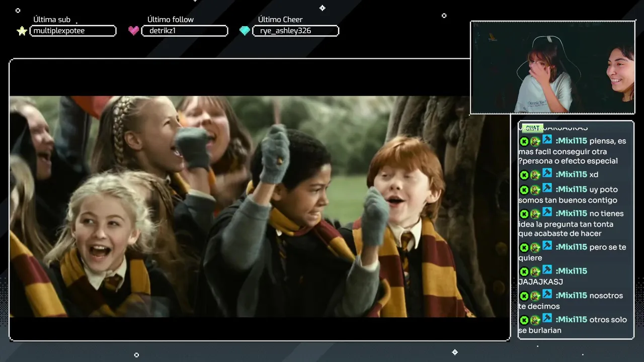
Task: Click avatar badge on the 'otros solo' message
Action: [x=535, y=320]
